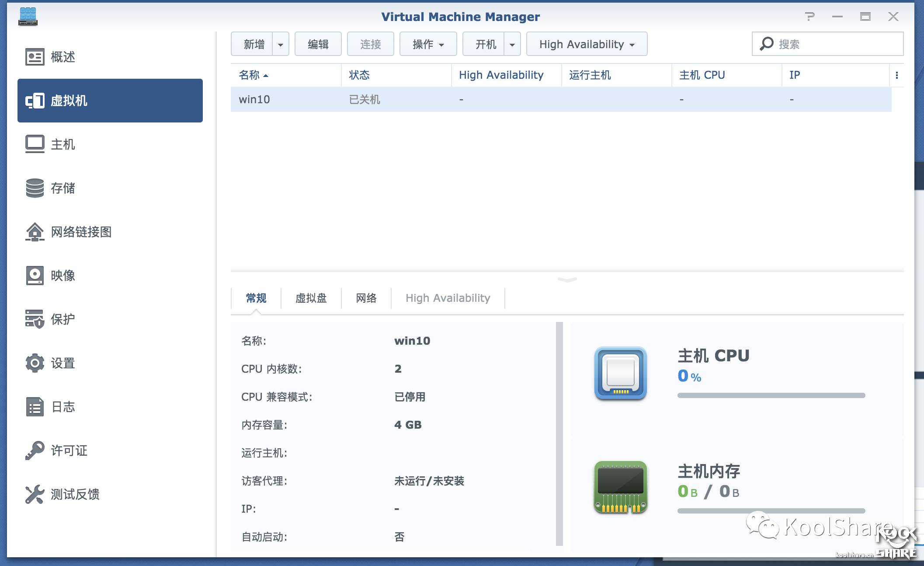Switch to the 网络 tab
This screenshot has width=924, height=566.
pos(366,298)
